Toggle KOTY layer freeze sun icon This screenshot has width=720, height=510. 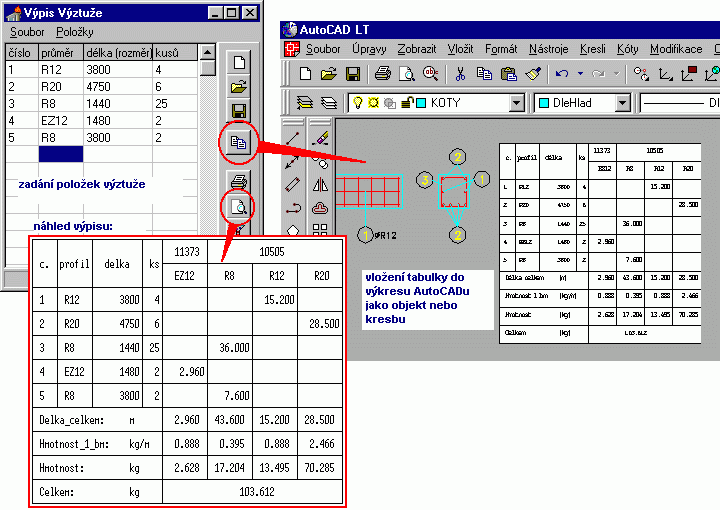(x=374, y=103)
